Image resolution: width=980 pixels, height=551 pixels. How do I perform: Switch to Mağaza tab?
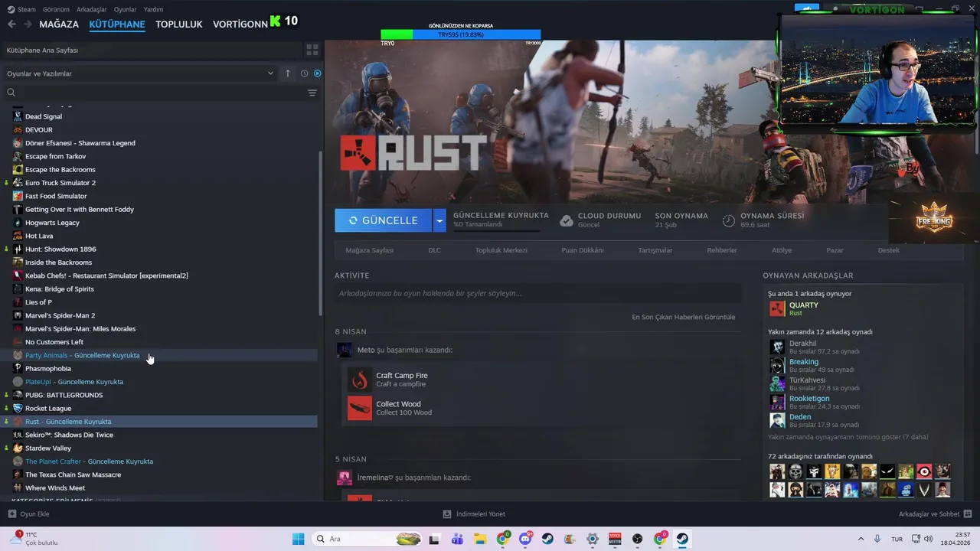(x=59, y=24)
